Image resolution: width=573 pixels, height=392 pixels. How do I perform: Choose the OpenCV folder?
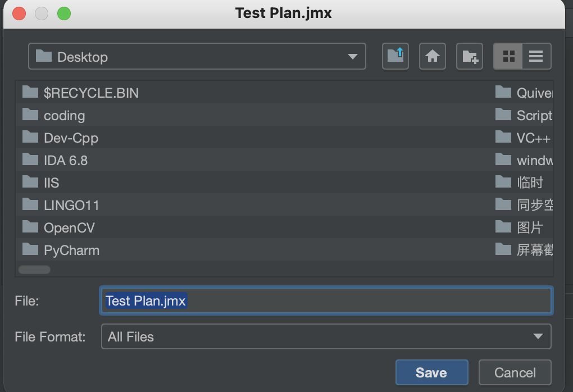(x=69, y=227)
